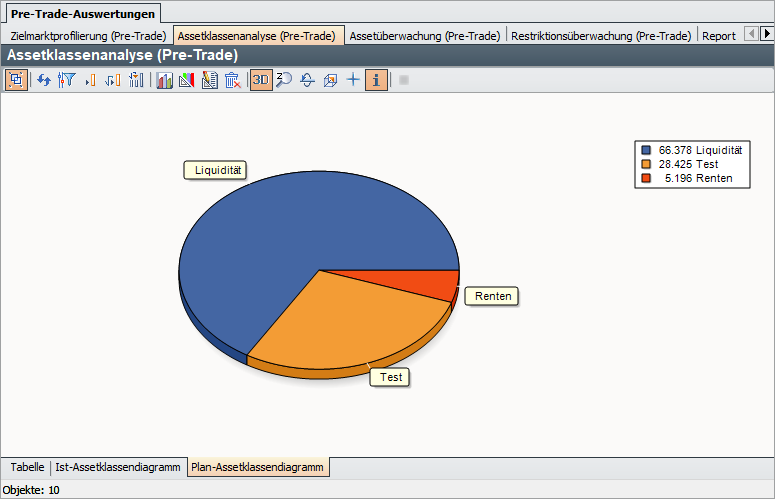The width and height of the screenshot is (775, 499).
Task: Toggle the fit-to-window selection button
Action: tap(16, 80)
